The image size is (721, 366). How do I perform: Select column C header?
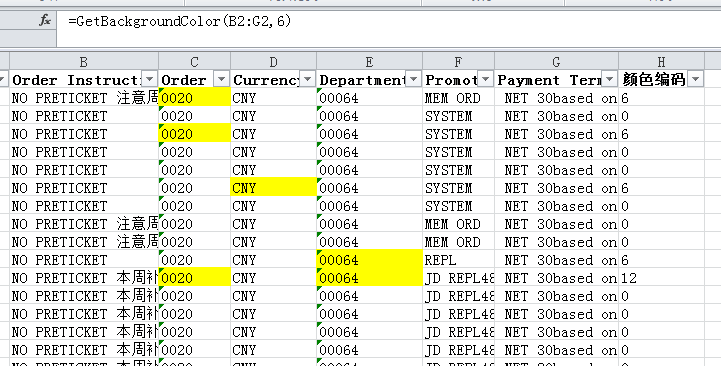(195, 61)
